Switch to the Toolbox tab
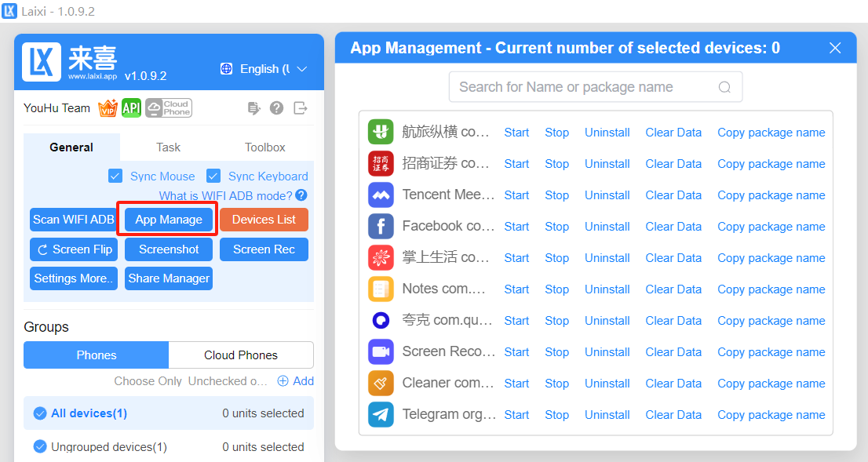This screenshot has height=462, width=868. coord(265,147)
